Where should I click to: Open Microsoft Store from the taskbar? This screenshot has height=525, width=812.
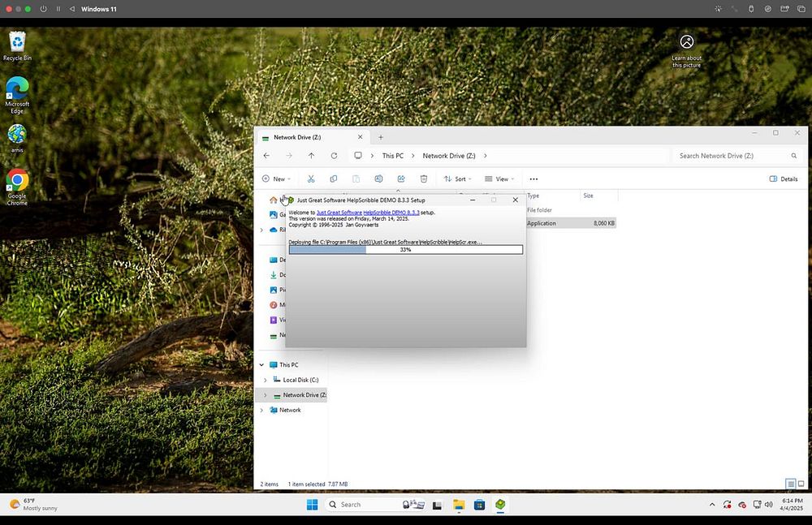pos(480,504)
